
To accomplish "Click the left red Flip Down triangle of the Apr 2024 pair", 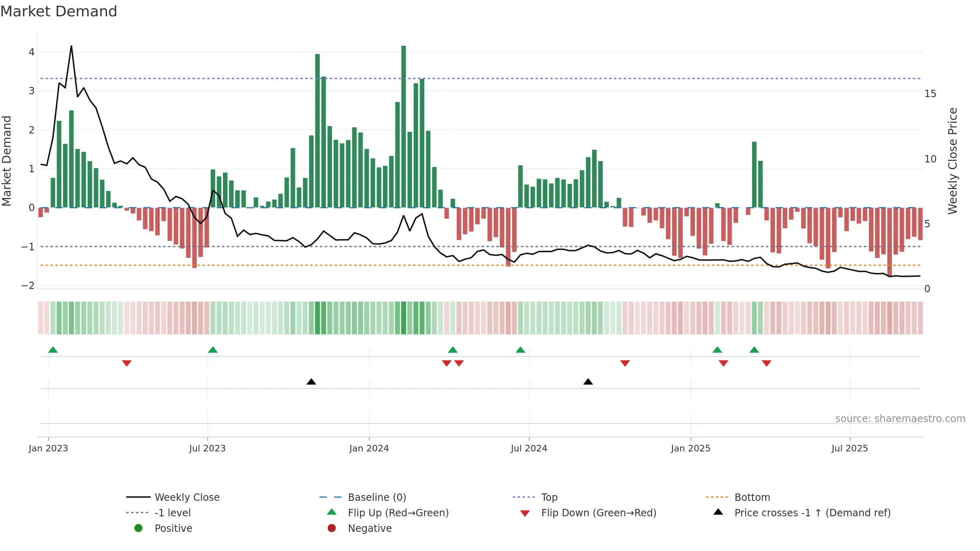I will [446, 363].
